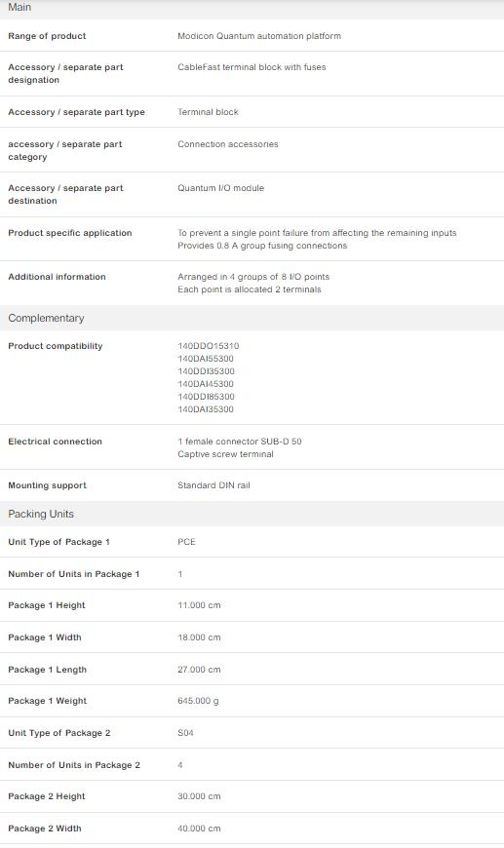504x848 pixels.
Task: Select compatible product 140DAI35300
Action: [x=206, y=409]
